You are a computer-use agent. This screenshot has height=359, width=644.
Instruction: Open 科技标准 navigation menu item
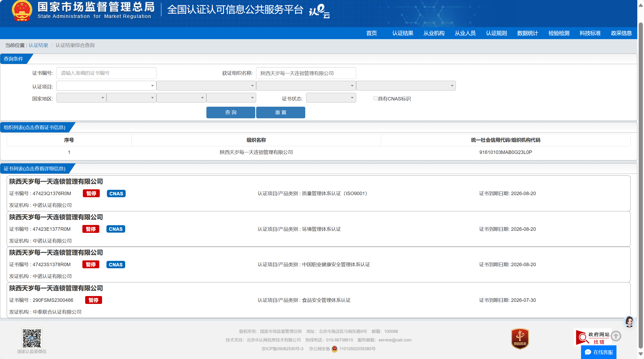(x=590, y=33)
